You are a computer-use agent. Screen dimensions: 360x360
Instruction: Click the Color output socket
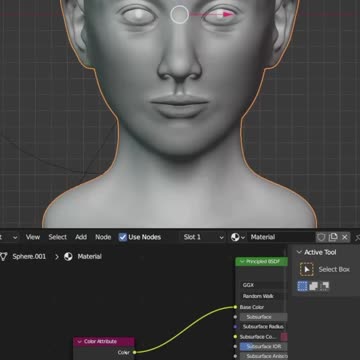point(134,352)
